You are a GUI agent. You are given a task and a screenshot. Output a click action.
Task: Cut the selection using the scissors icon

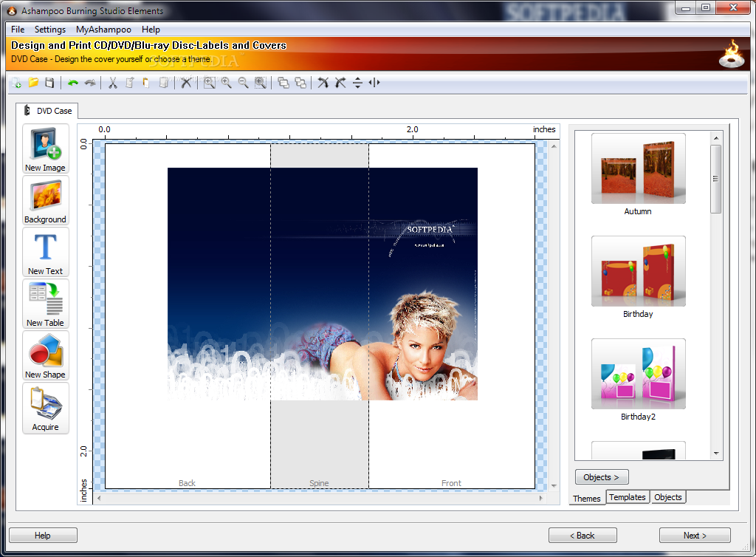tap(113, 83)
